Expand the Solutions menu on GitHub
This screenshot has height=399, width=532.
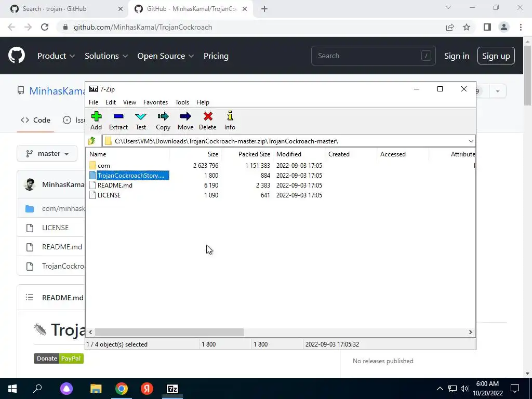(106, 56)
